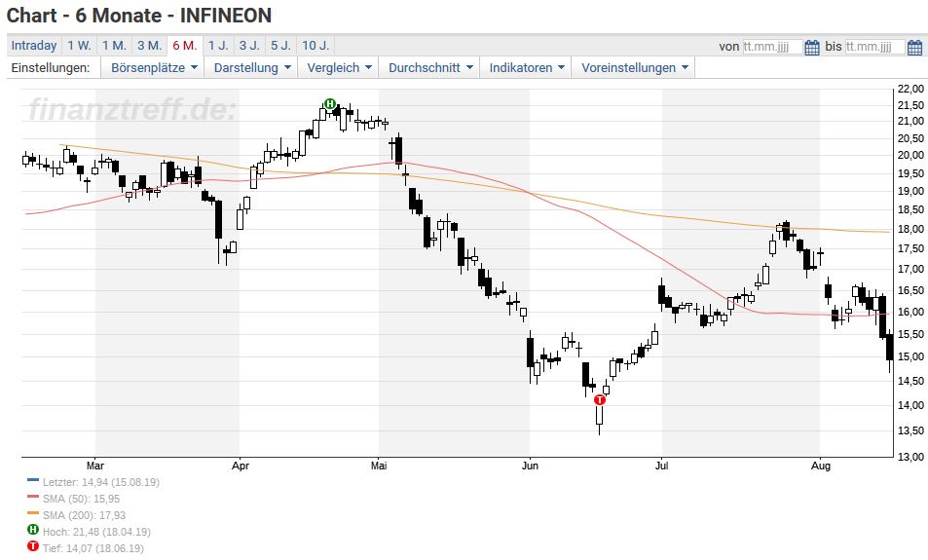Click the 'Apr' x-axis label
The image size is (928, 560).
[241, 466]
